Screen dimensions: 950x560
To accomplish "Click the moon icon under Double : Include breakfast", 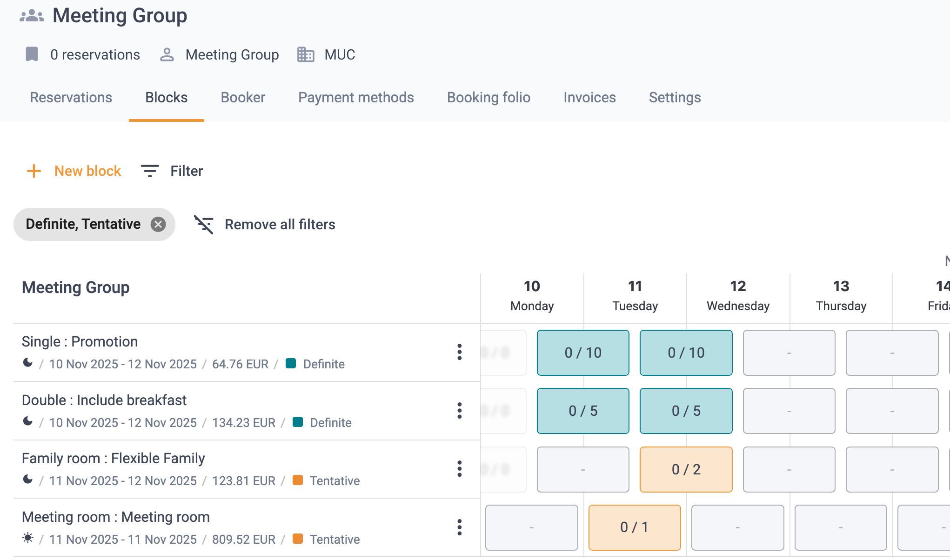I will 28,421.
